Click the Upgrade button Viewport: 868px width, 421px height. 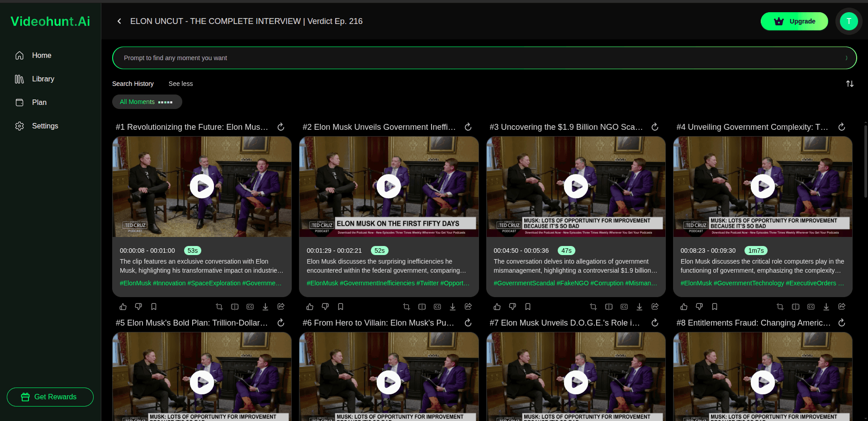(794, 21)
